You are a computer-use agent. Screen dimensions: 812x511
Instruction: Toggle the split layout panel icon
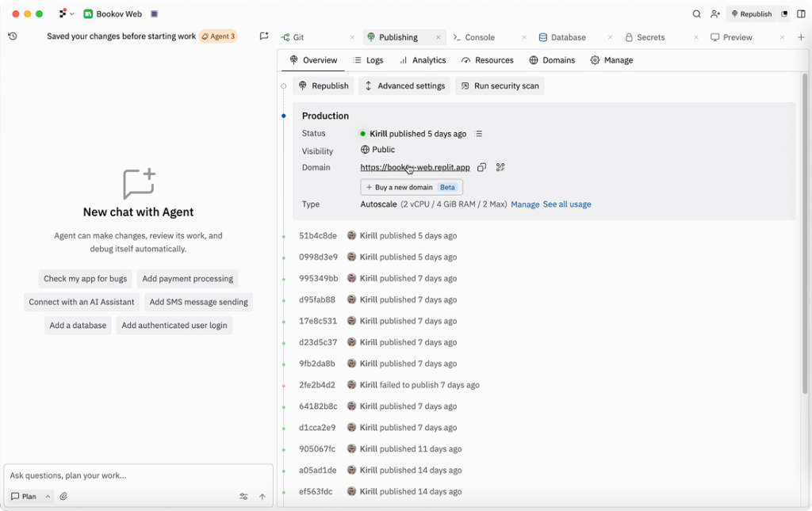coord(801,14)
